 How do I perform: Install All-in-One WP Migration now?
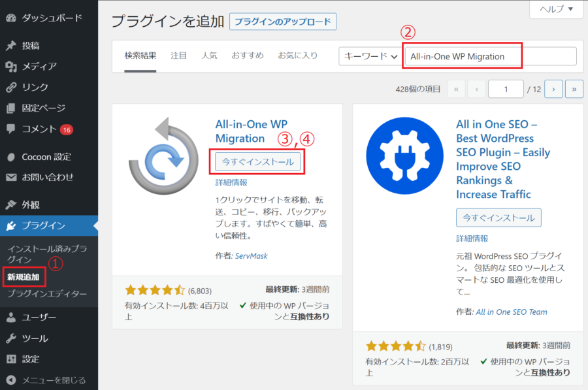click(x=258, y=162)
